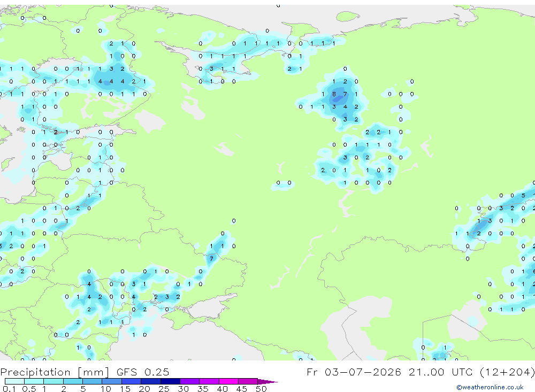Click the map value '5' near the right edge
The width and height of the screenshot is (535, 392).
[x=523, y=196]
